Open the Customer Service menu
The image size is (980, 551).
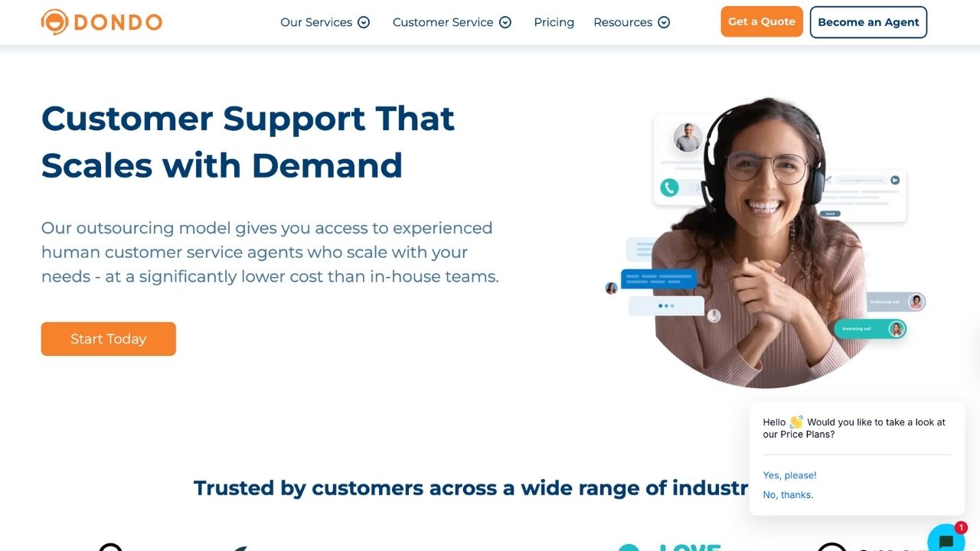tap(443, 22)
